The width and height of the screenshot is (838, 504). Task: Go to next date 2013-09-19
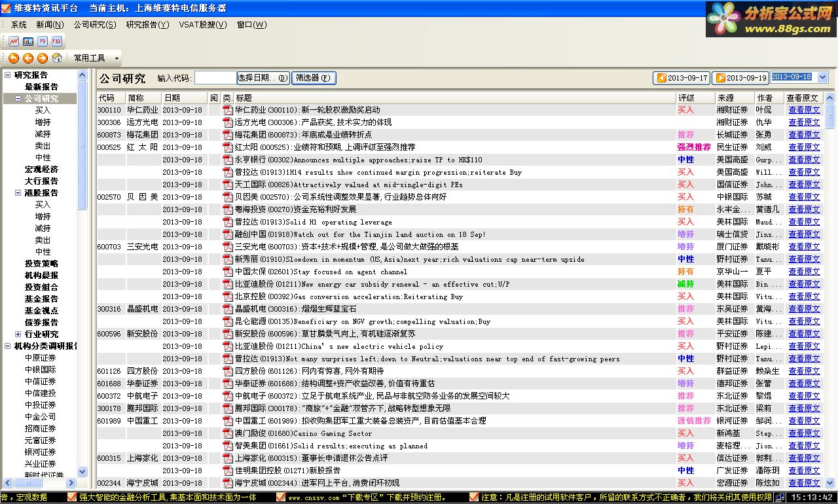click(740, 78)
